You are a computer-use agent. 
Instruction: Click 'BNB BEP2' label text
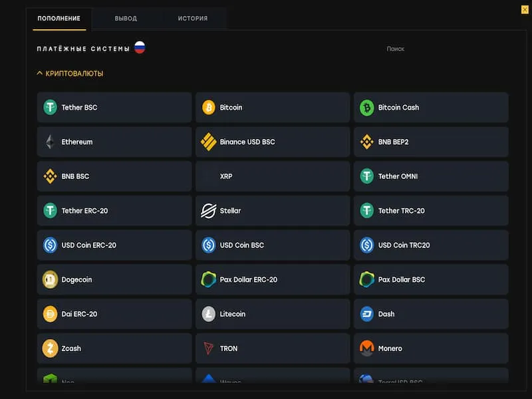394,142
